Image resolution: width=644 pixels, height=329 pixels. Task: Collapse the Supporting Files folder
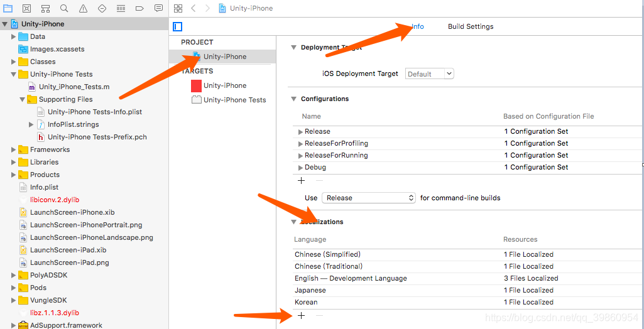click(x=22, y=100)
